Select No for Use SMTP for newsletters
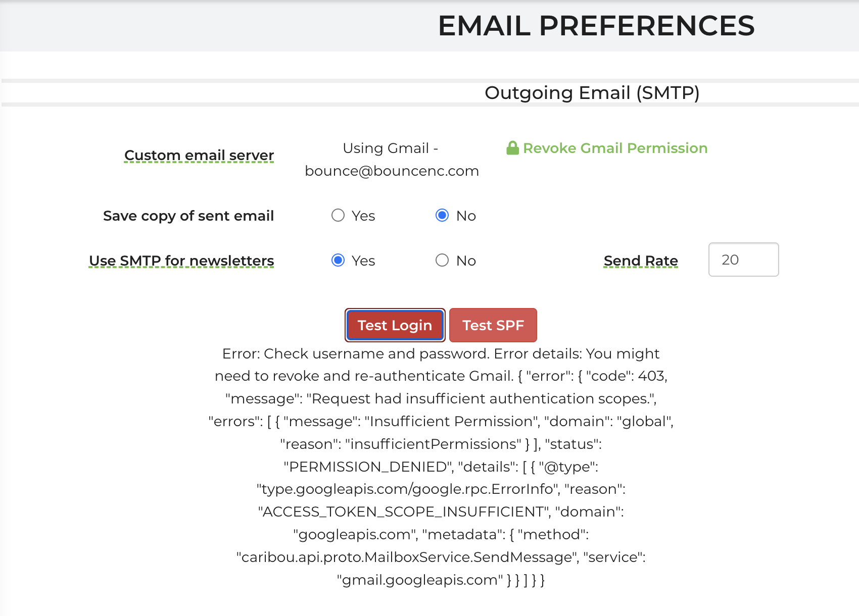This screenshot has height=616, width=859. tap(442, 260)
